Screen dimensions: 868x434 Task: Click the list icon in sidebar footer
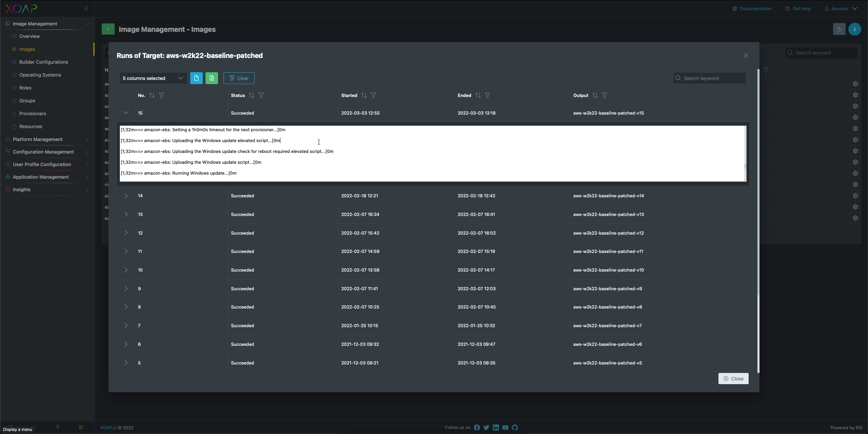(81, 427)
